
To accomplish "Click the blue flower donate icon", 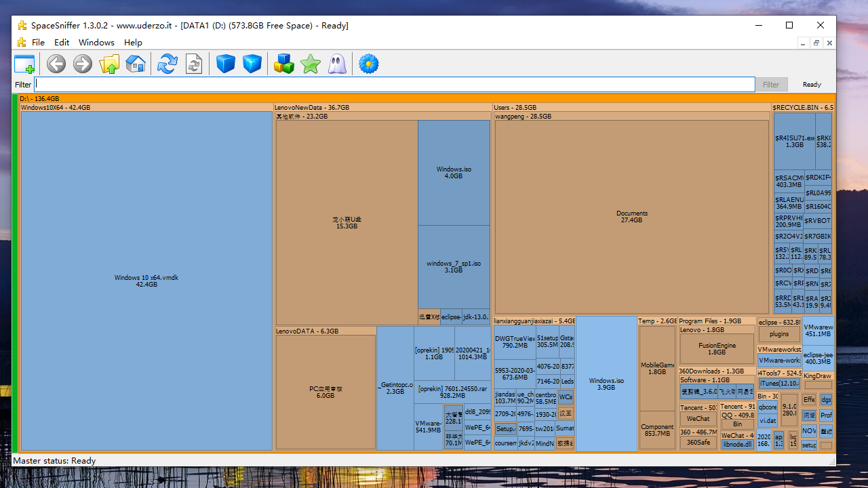I will 369,64.
